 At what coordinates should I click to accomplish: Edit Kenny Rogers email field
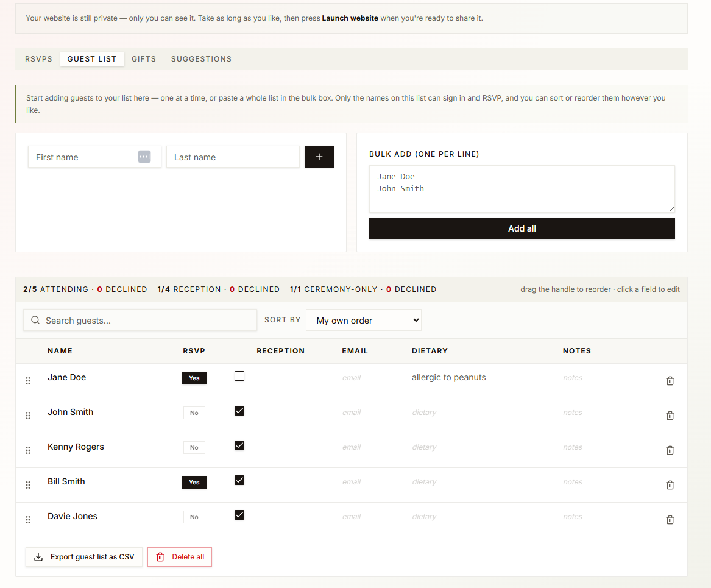pyautogui.click(x=352, y=447)
